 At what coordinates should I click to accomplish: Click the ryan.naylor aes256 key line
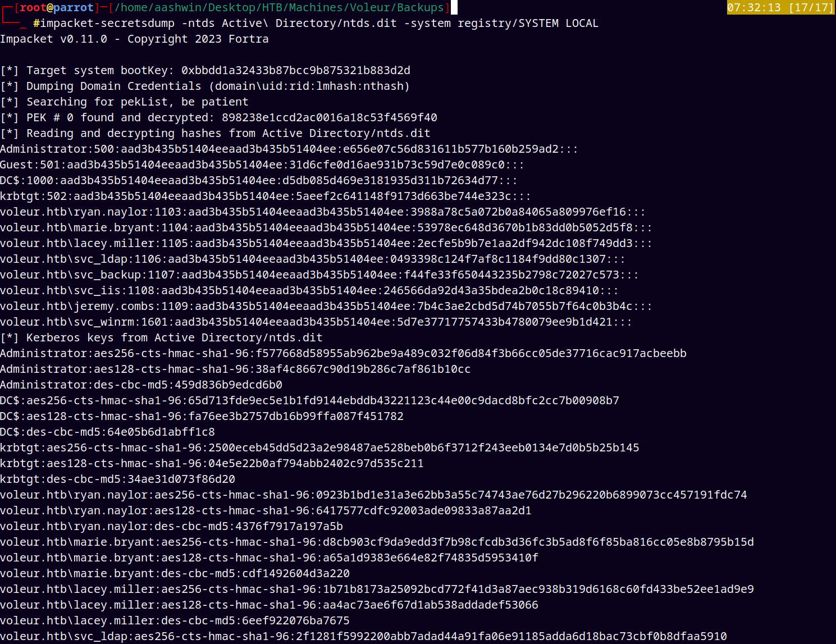click(x=373, y=495)
